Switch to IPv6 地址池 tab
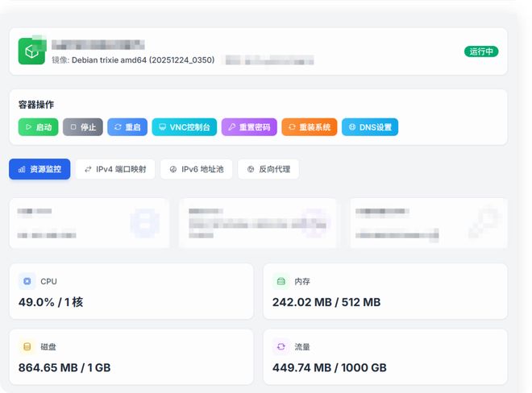 pyautogui.click(x=197, y=169)
